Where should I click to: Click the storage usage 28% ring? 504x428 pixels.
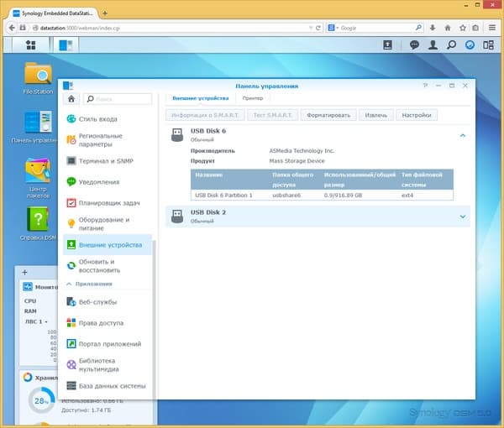41,400
